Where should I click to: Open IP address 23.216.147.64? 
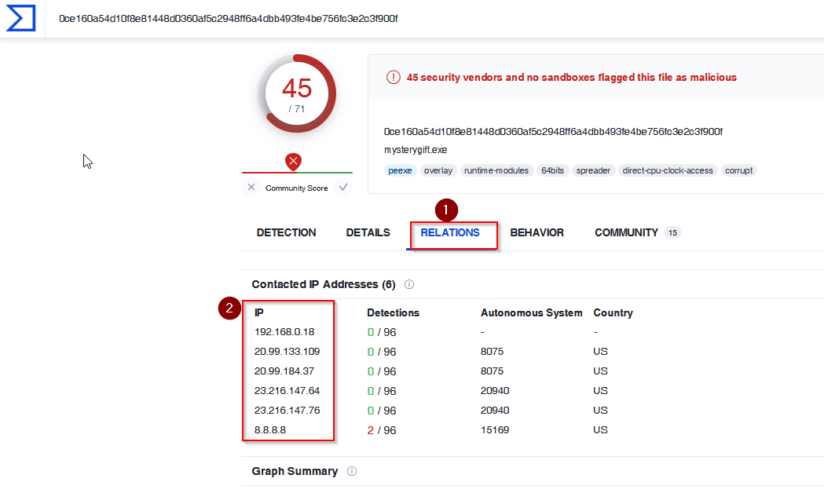click(x=287, y=391)
